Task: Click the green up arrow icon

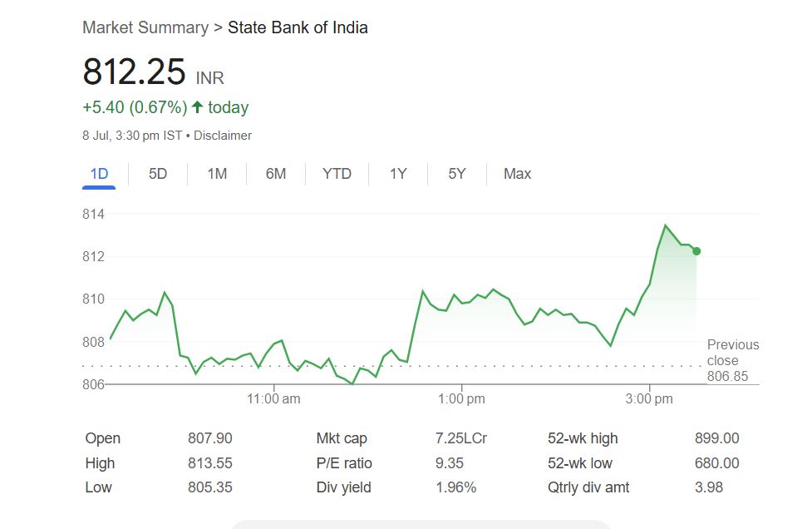Action: tap(197, 107)
